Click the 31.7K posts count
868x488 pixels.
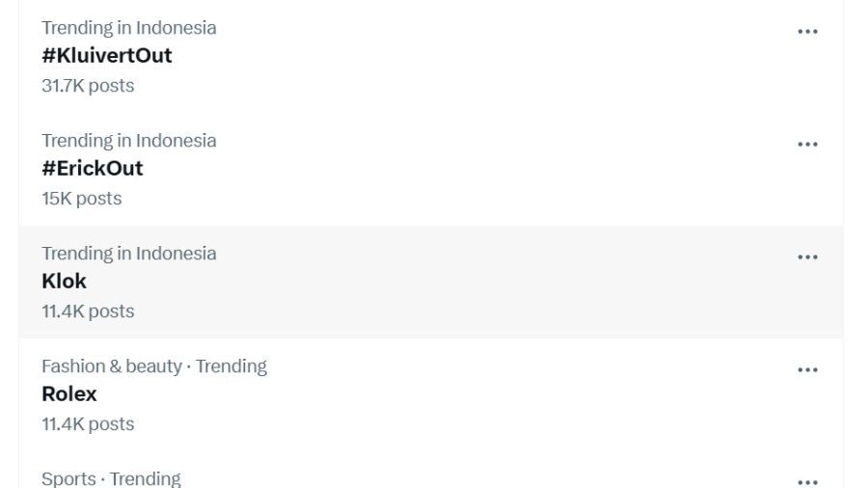pos(88,86)
